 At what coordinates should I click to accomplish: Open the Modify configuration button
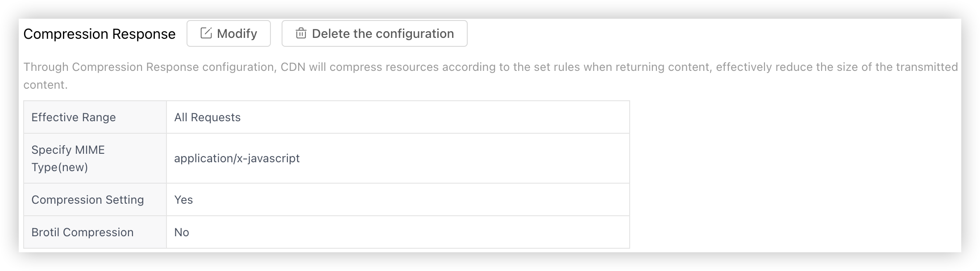(228, 33)
